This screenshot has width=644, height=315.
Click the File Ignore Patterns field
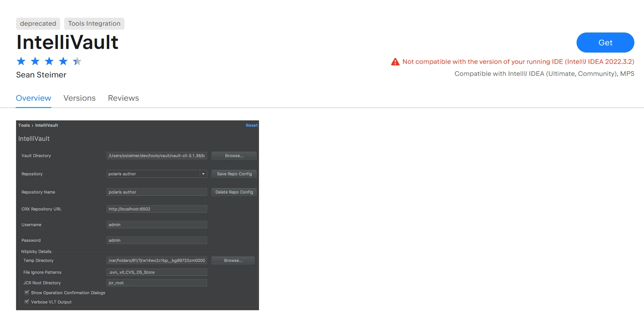pyautogui.click(x=157, y=272)
